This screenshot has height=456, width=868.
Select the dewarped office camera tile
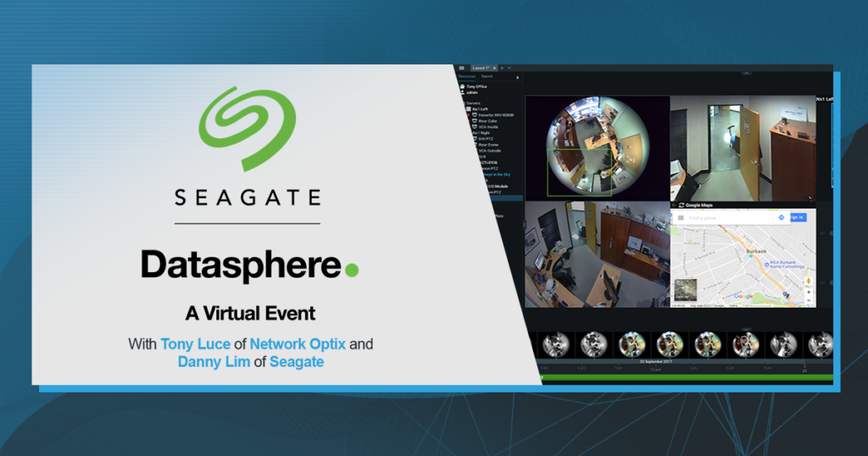point(598,254)
